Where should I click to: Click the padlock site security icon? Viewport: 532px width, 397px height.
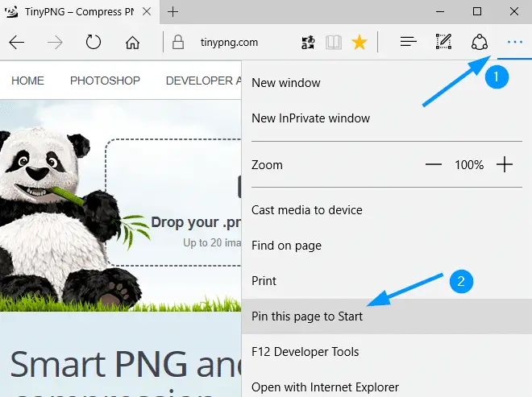(x=178, y=43)
